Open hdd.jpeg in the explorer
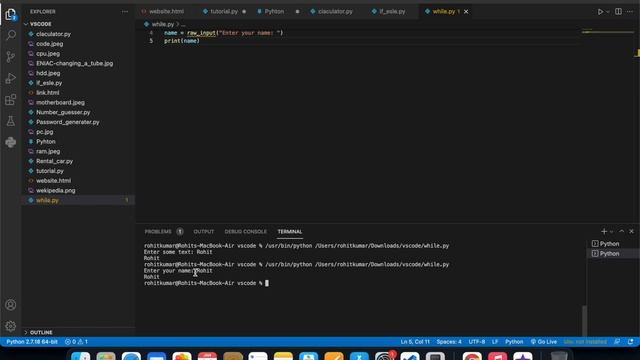The height and width of the screenshot is (360, 640). pyautogui.click(x=48, y=73)
